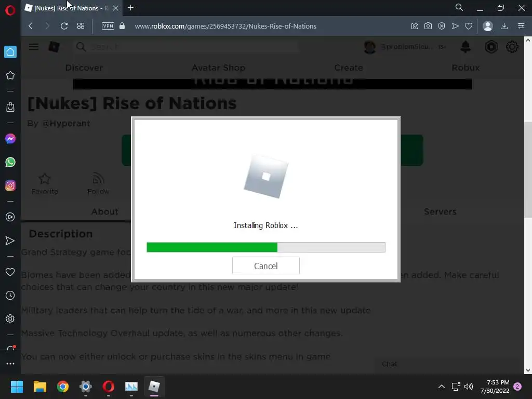Take a snapshot with camera icon
The height and width of the screenshot is (399, 532).
pos(428,26)
